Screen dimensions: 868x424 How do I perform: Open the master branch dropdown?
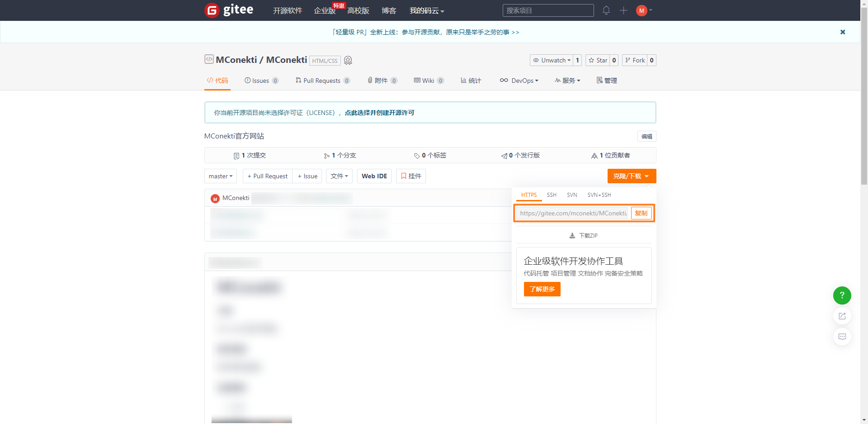[221, 176]
